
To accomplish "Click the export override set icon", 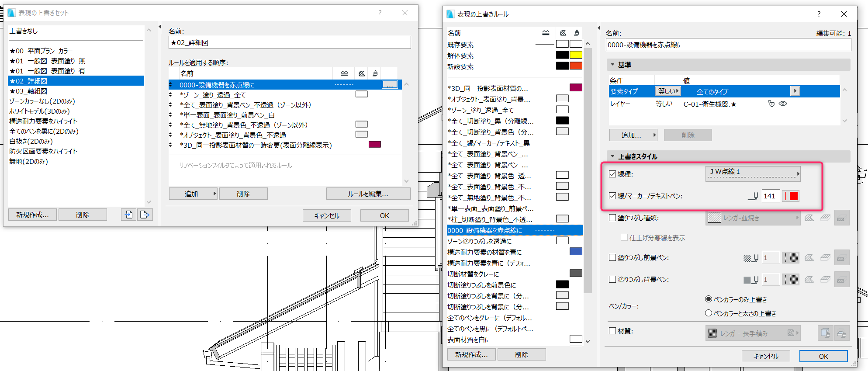I will point(145,215).
